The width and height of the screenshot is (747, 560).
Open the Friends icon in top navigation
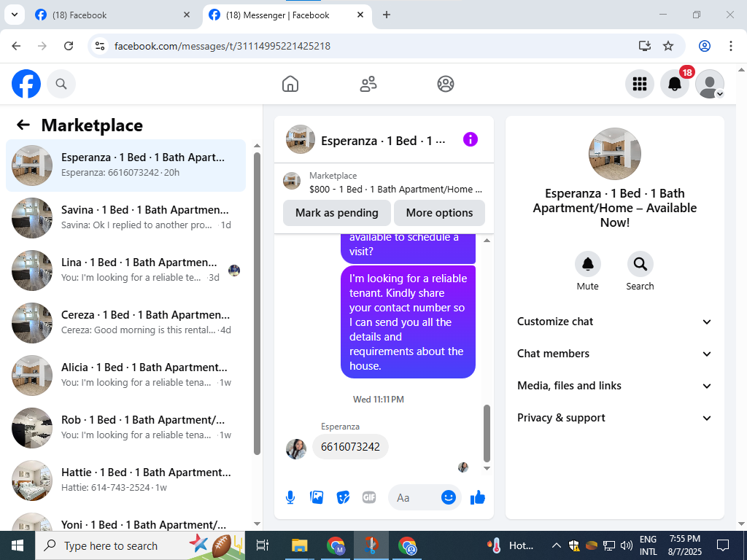(368, 84)
